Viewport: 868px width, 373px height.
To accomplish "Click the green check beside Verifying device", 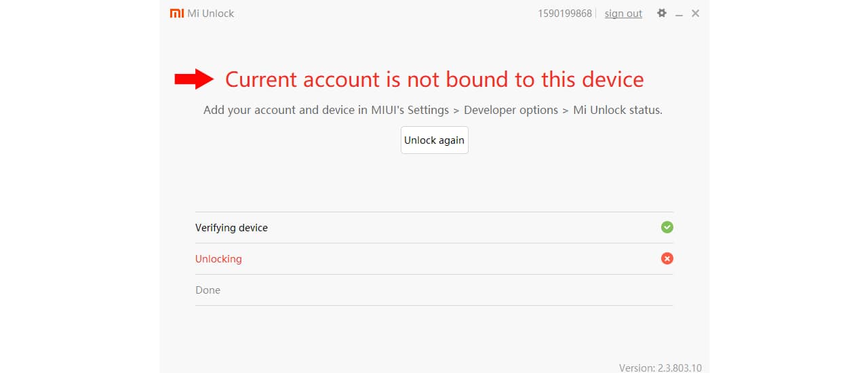I will pyautogui.click(x=667, y=227).
